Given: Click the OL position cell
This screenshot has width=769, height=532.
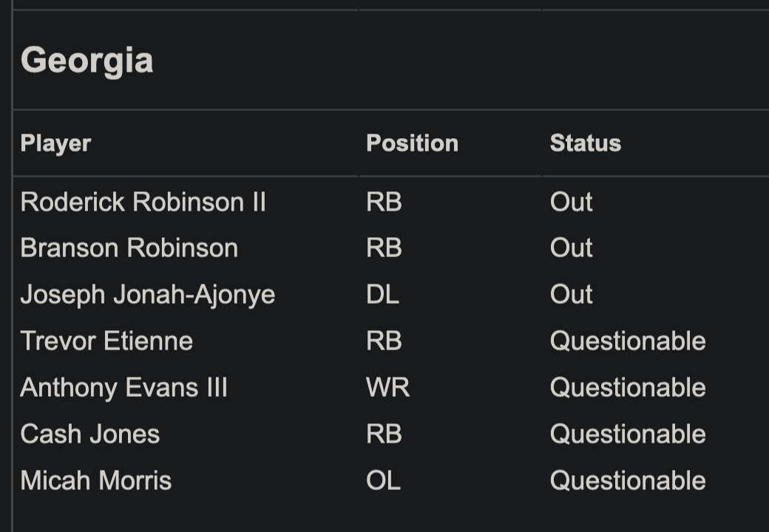Looking at the screenshot, I should (x=383, y=480).
